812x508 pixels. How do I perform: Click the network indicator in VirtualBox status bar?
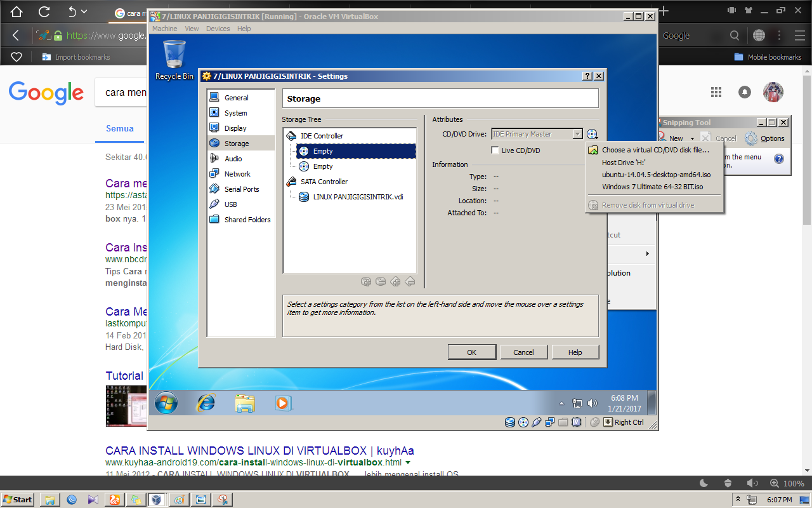(549, 422)
